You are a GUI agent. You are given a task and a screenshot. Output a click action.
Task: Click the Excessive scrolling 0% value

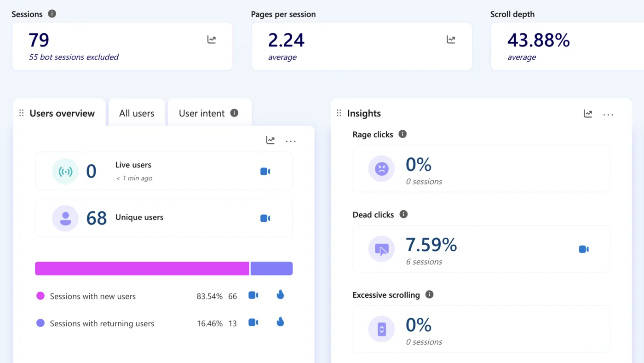pyautogui.click(x=419, y=325)
